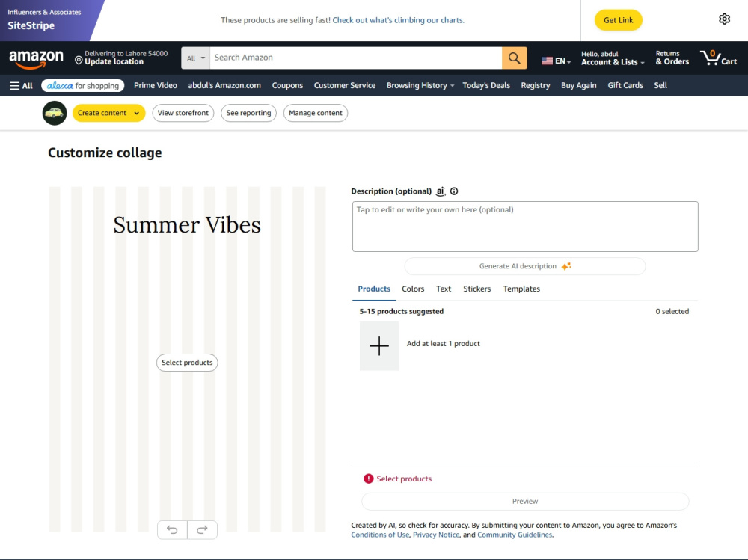
Task: Switch to the Stickers tab
Action: [x=476, y=289]
